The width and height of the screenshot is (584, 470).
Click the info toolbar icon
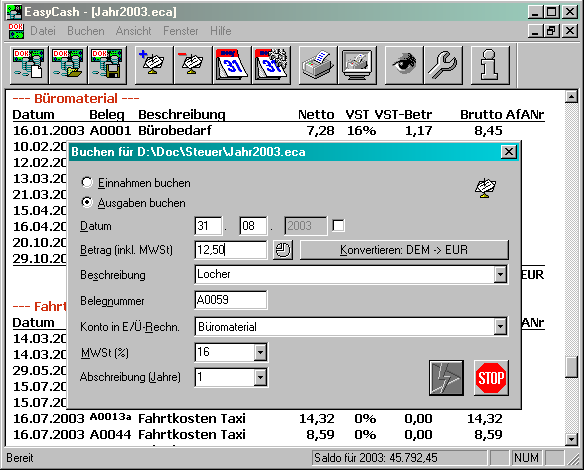490,65
